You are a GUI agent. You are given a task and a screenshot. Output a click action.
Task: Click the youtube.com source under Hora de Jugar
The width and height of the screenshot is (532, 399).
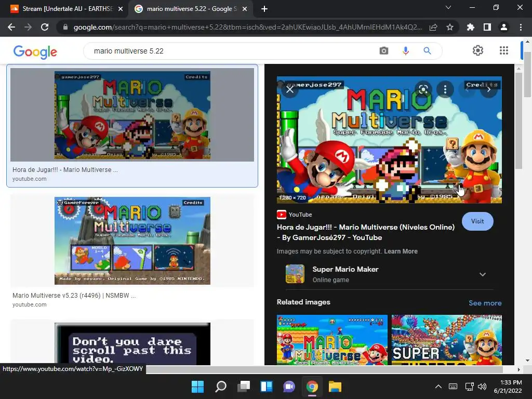coord(30,179)
